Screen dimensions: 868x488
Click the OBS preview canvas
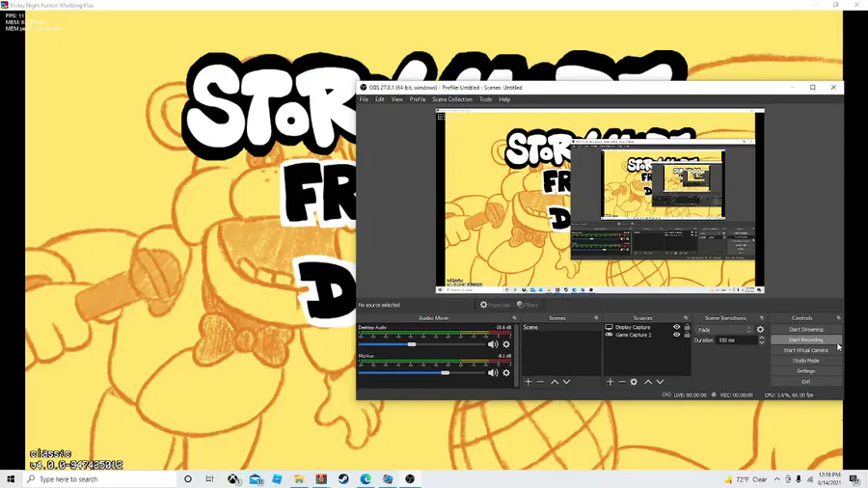[x=600, y=201]
